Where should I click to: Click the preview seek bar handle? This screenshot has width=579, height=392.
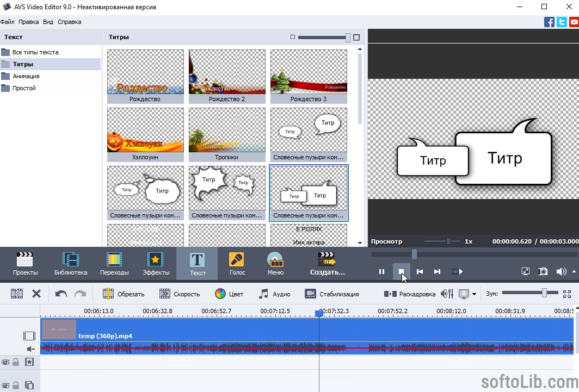point(414,254)
